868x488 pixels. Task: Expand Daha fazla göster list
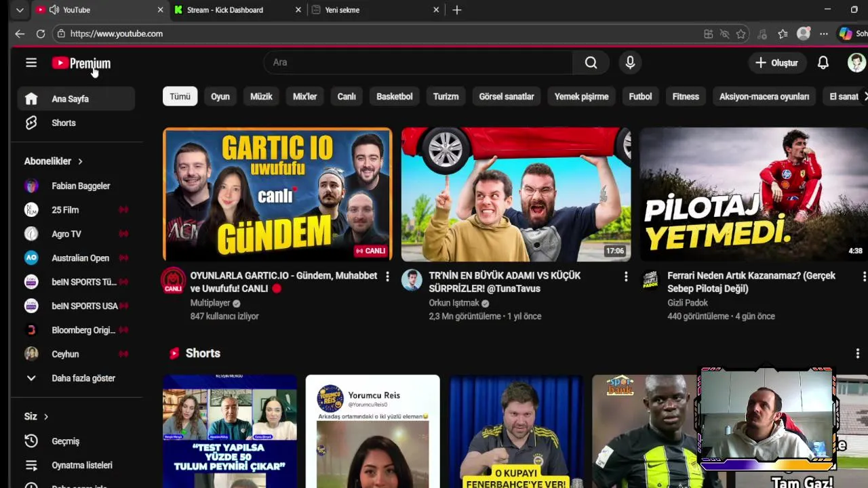click(76, 378)
